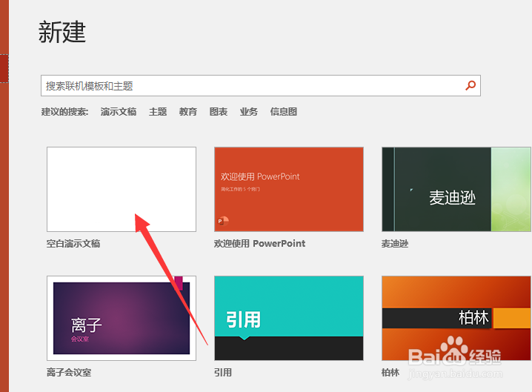The width and height of the screenshot is (532, 392).
Task: Open suggested search 主题
Action: point(158,112)
